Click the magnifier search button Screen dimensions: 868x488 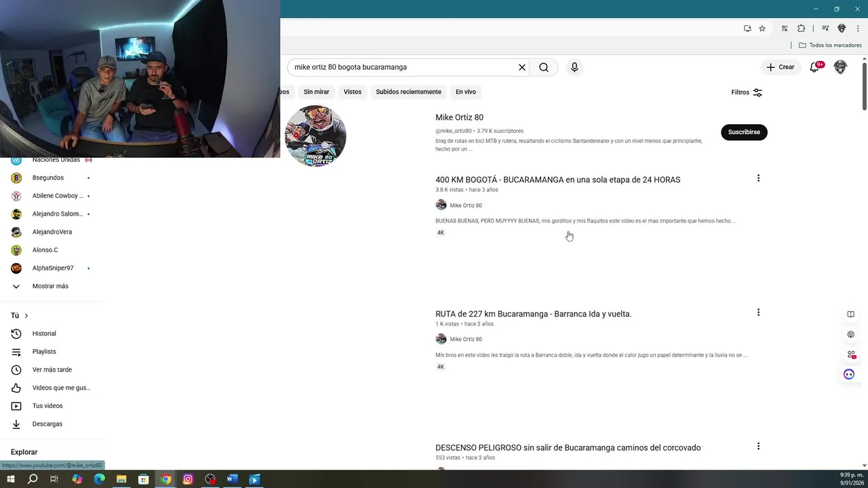[544, 67]
